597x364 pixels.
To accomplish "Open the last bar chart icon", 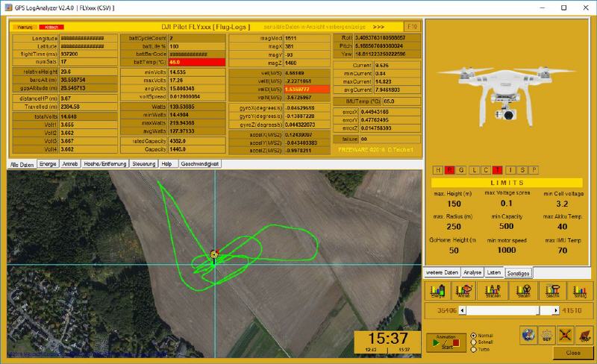I will pos(580,291).
